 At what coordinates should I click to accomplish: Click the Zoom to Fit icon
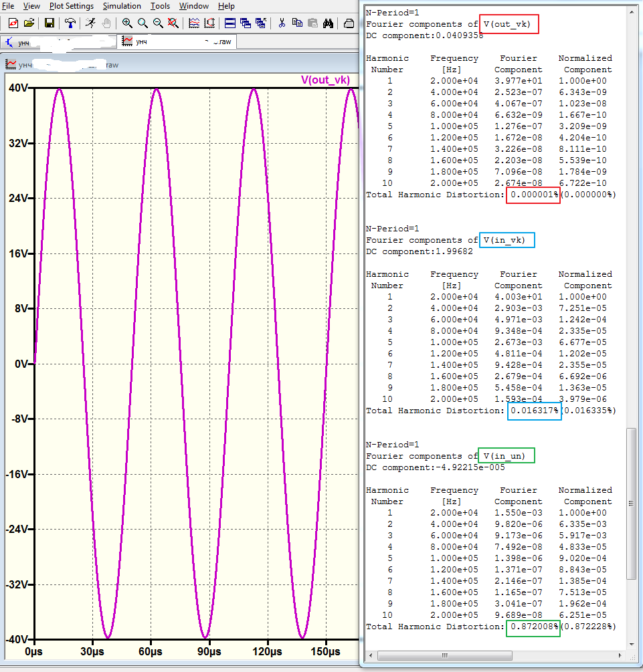[173, 23]
